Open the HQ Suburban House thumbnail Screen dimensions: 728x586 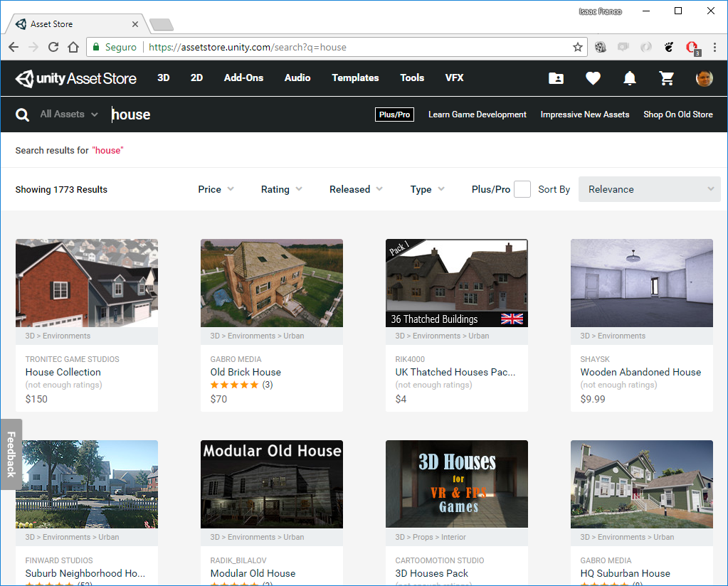coord(642,484)
